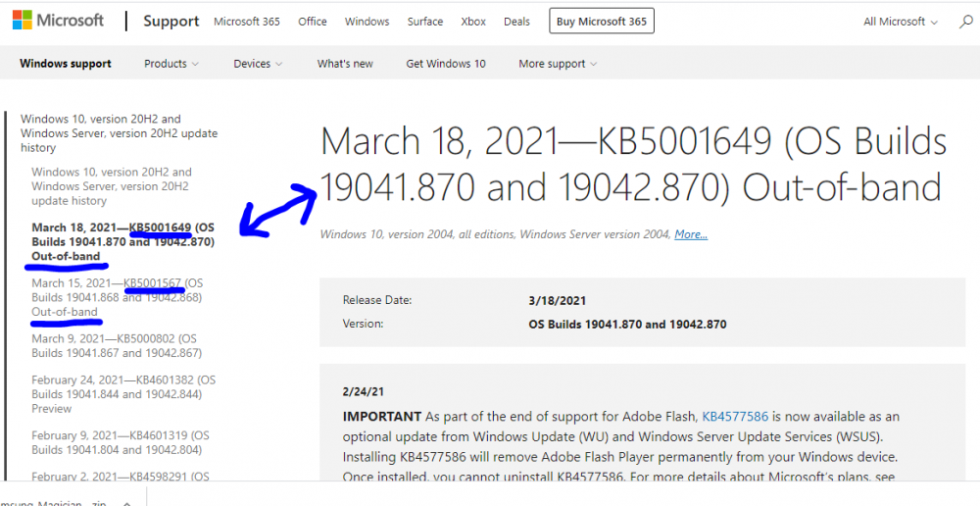Expand the Products dropdown
This screenshot has height=506, width=980.
tap(171, 63)
